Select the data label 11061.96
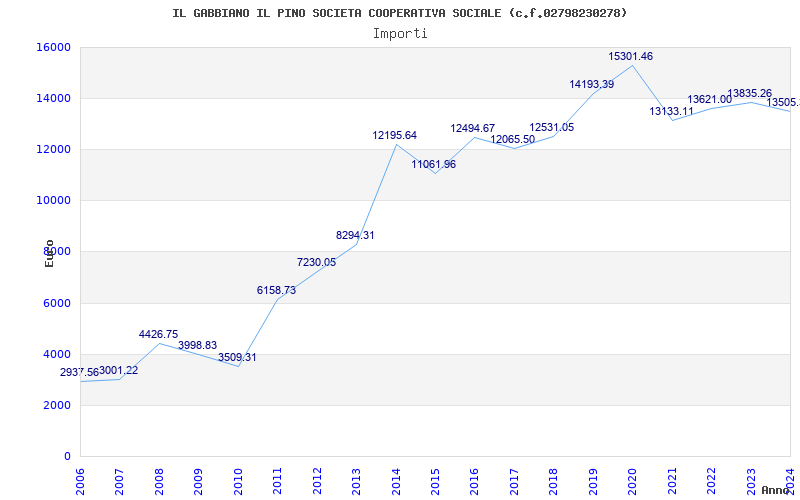This screenshot has width=800, height=500. pyautogui.click(x=434, y=164)
